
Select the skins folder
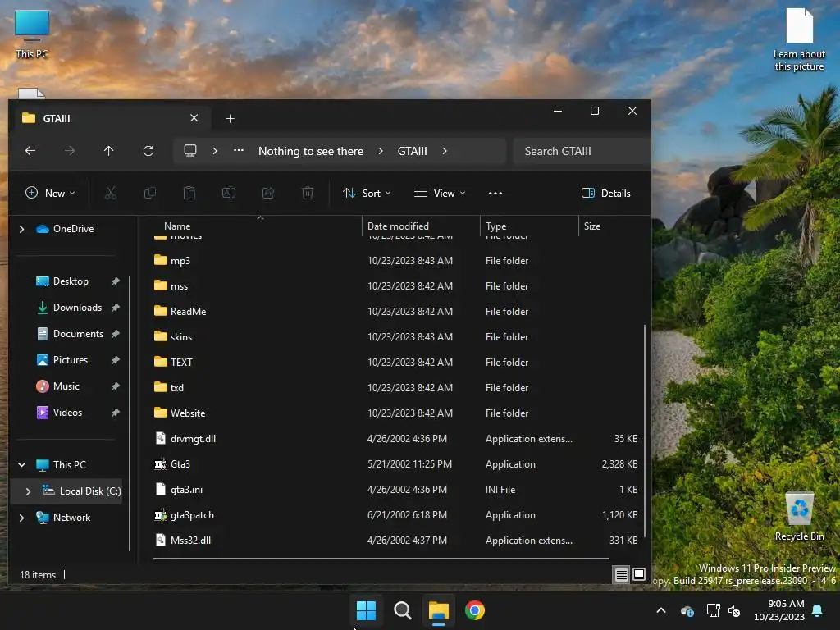[396, 337]
